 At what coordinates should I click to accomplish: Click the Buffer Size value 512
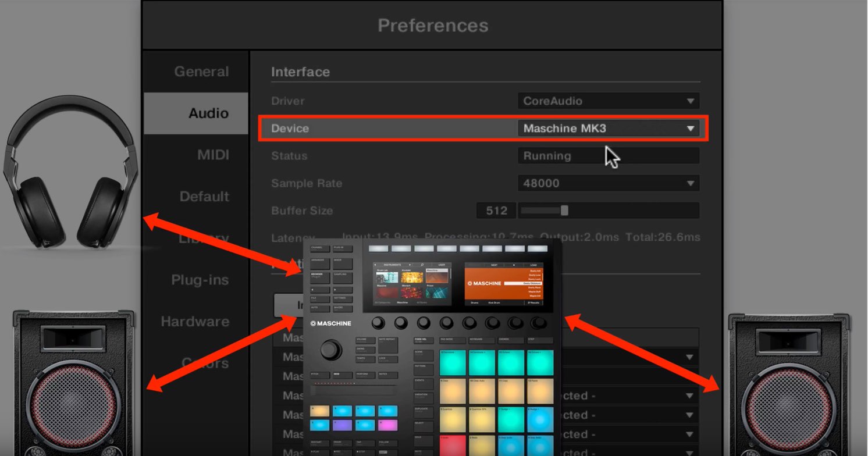pyautogui.click(x=496, y=211)
